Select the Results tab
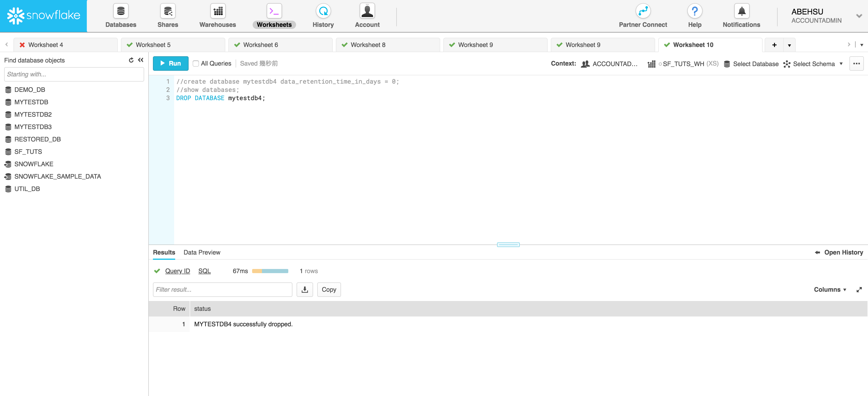This screenshot has width=868, height=396. 164,252
